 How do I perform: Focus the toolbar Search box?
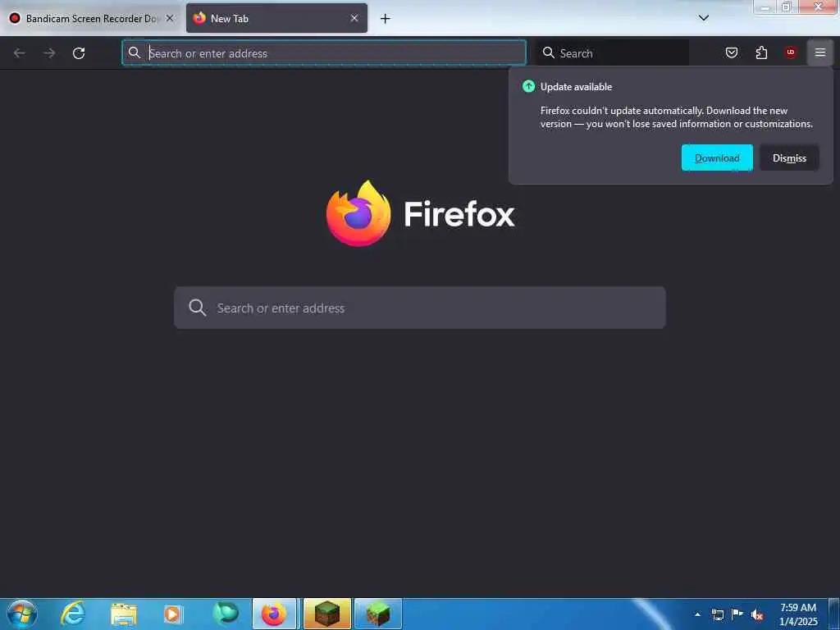[612, 53]
